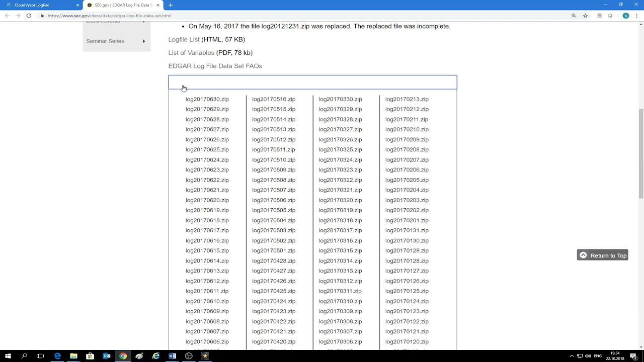Click the empty search box above file list
This screenshot has width=644, height=362.
click(312, 82)
